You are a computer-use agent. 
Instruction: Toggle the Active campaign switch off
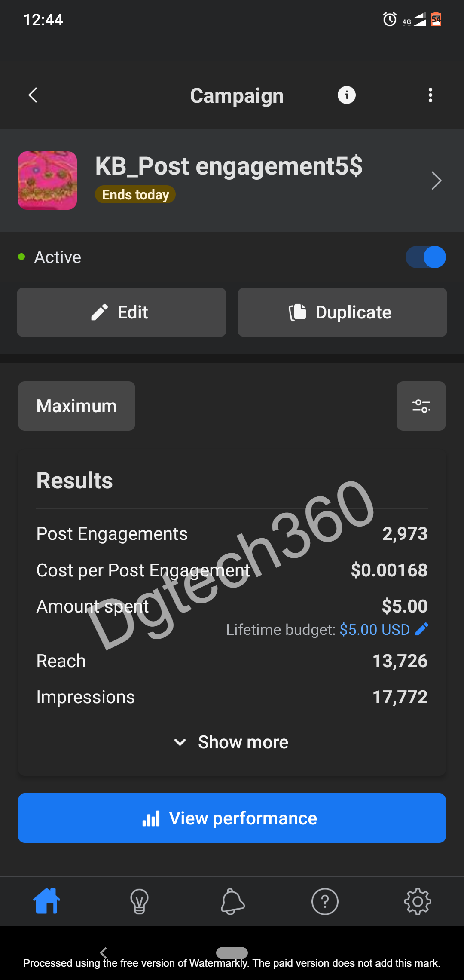426,257
